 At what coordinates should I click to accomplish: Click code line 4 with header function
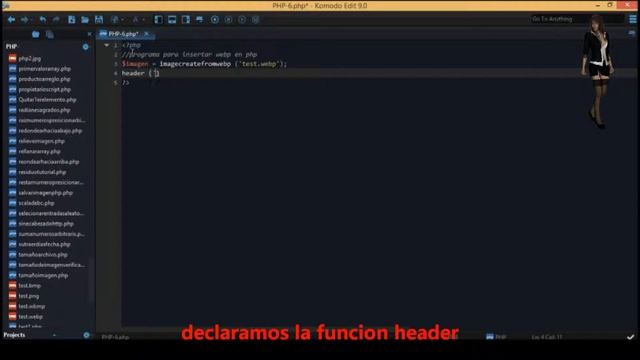(140, 73)
